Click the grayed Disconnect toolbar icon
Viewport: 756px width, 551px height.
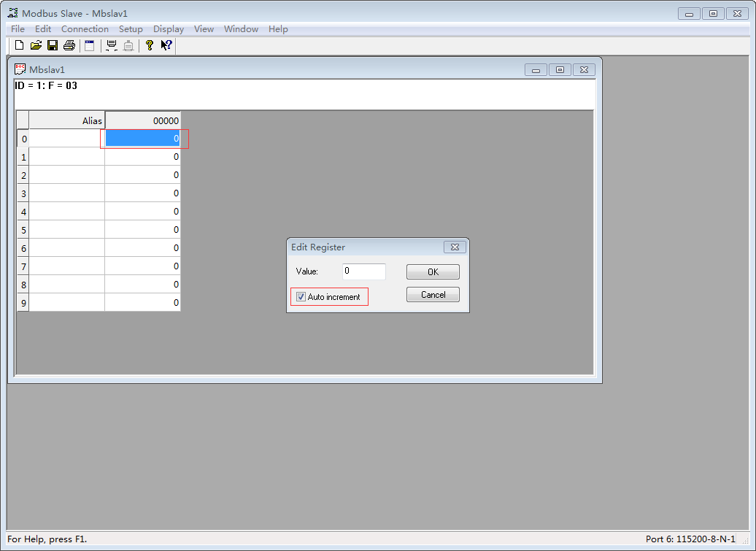[128, 45]
